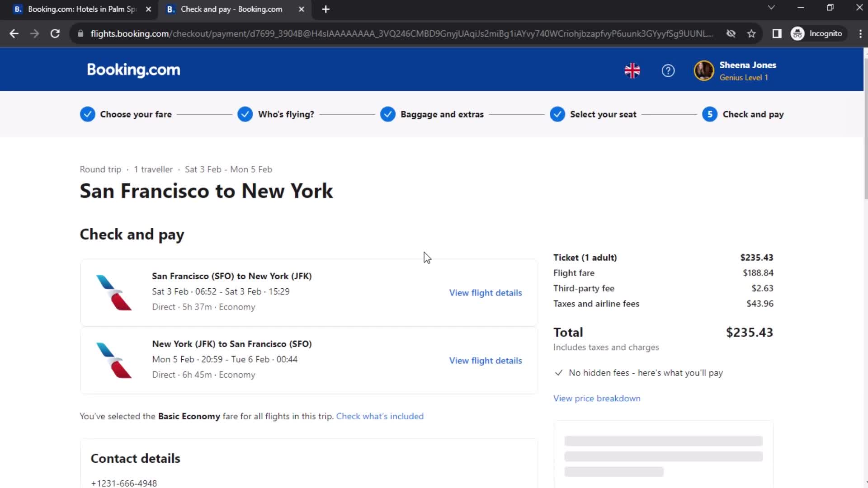Click the Third-party fee $2.63 value

(762, 288)
